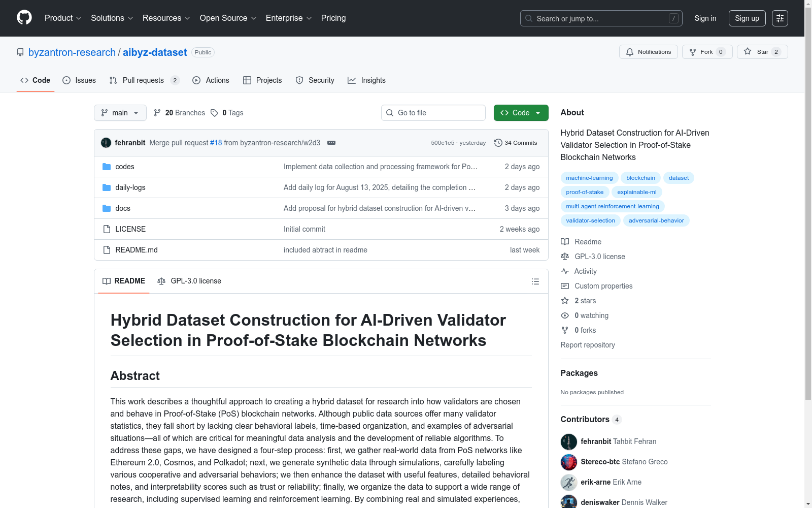View the 0 watching list
Image resolution: width=812 pixels, height=508 pixels.
tap(585, 315)
